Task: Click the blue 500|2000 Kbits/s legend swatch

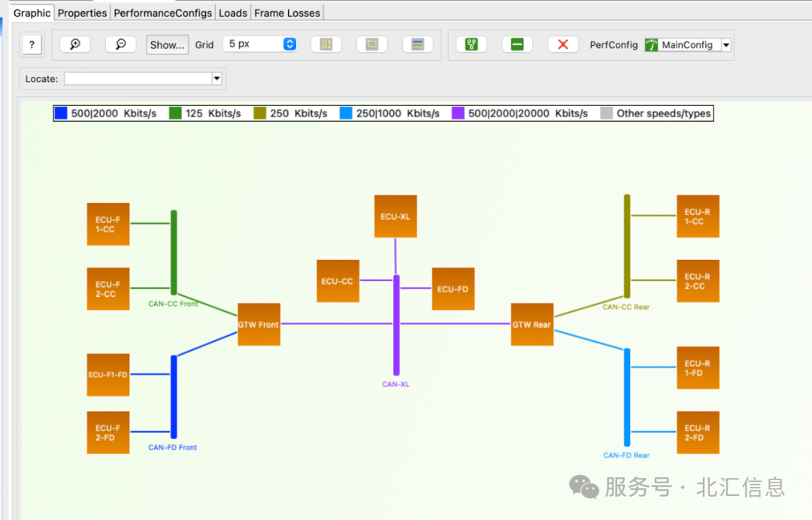Action: click(61, 113)
